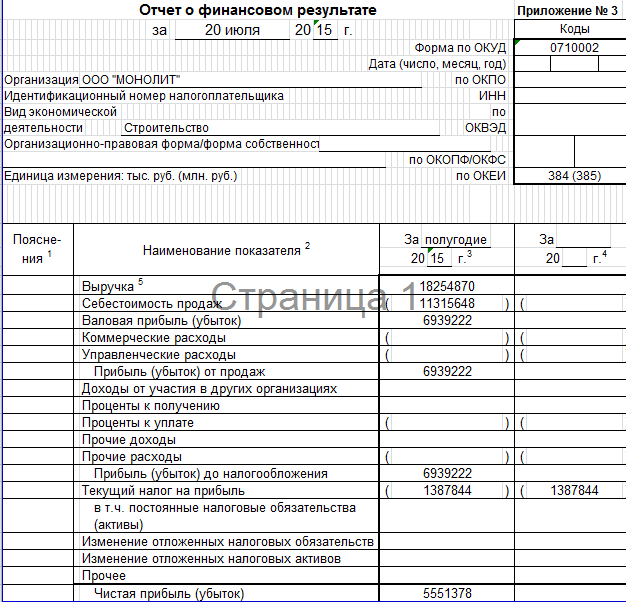This screenshot has height=602, width=626.
Task: Select the 'Единица измерения: тыс. руб.' cell
Action: [120, 176]
